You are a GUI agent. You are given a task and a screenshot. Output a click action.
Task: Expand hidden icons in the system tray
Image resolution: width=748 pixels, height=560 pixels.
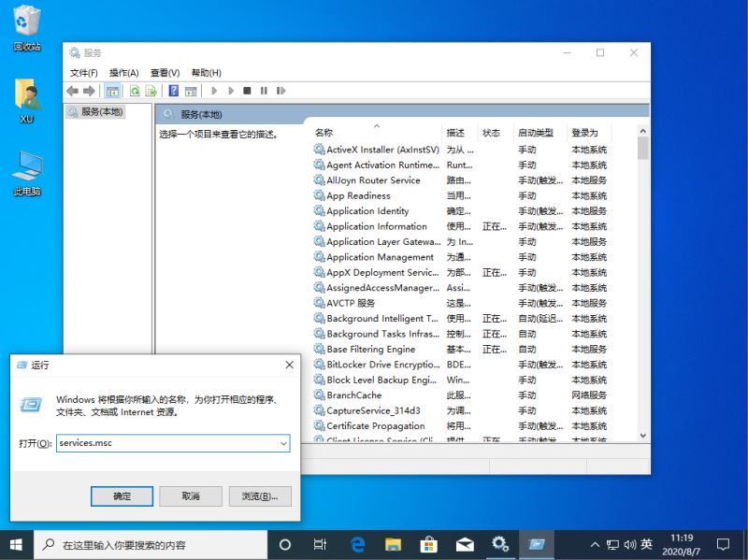[595, 543]
